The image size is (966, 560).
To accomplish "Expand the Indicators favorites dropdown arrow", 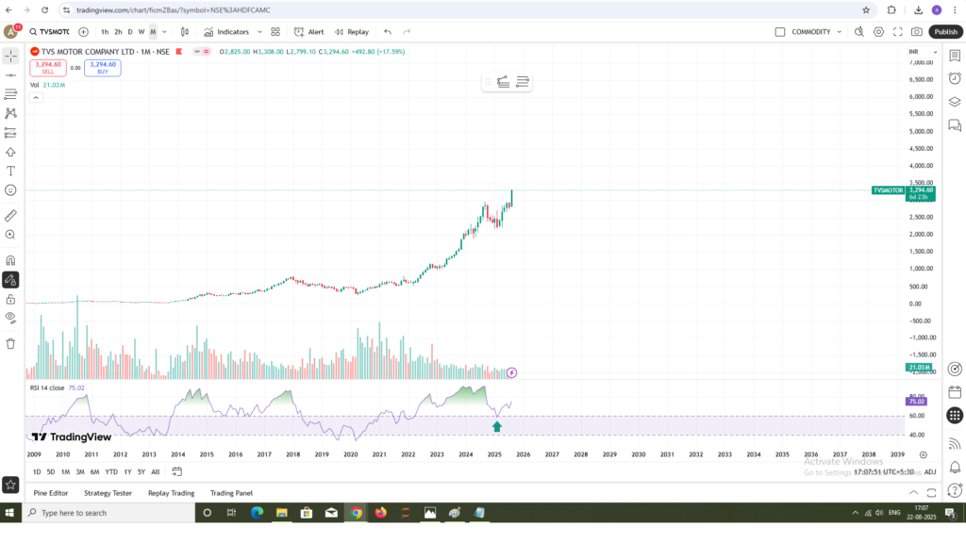I will pyautogui.click(x=259, y=32).
